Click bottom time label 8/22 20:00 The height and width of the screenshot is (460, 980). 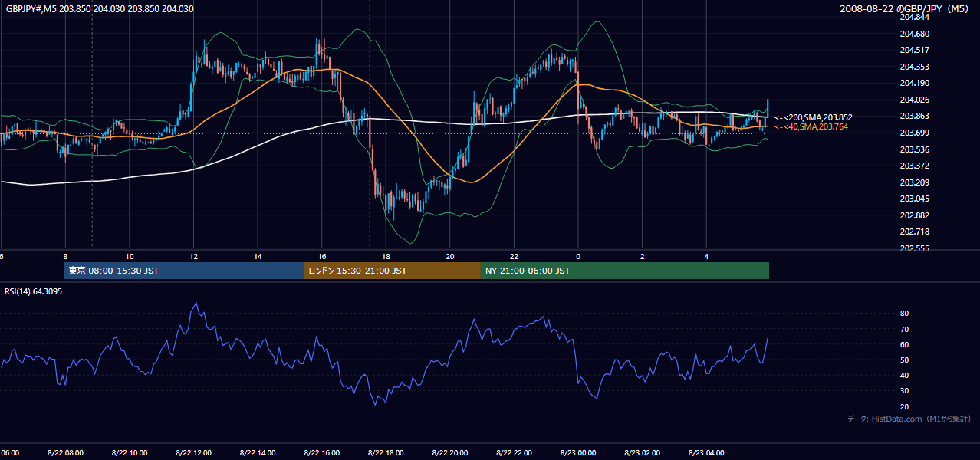[x=449, y=453]
